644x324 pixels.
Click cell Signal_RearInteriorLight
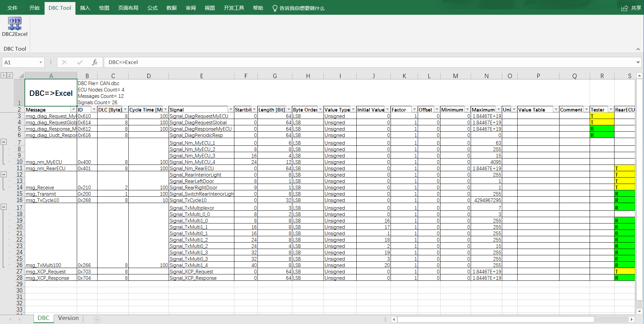[201, 175]
